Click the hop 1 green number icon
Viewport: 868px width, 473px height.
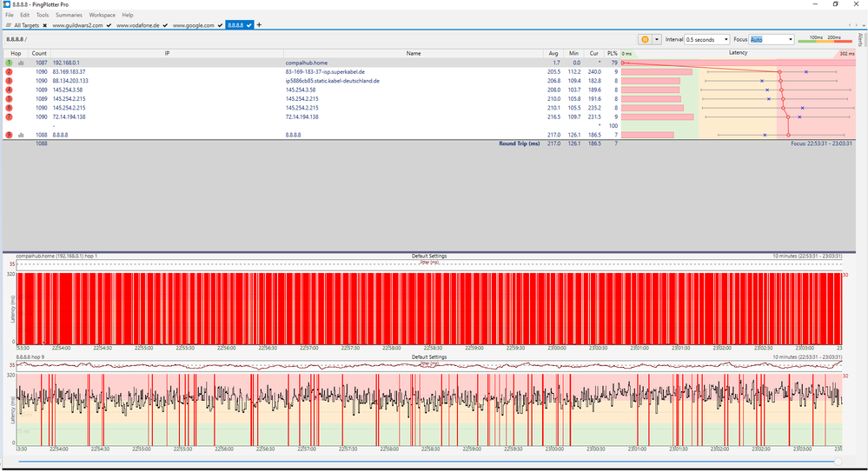coord(9,63)
